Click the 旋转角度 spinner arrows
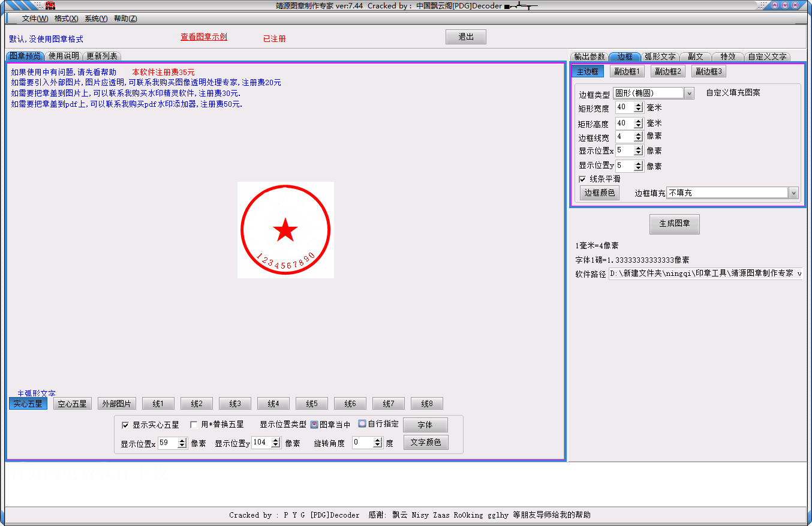The height and width of the screenshot is (526, 812). [x=378, y=443]
